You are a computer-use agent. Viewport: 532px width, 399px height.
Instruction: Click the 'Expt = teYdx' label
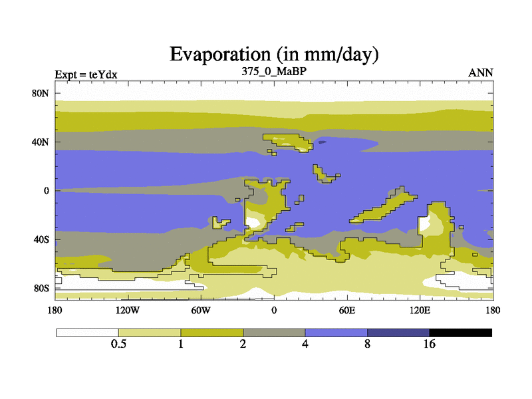(x=86, y=74)
